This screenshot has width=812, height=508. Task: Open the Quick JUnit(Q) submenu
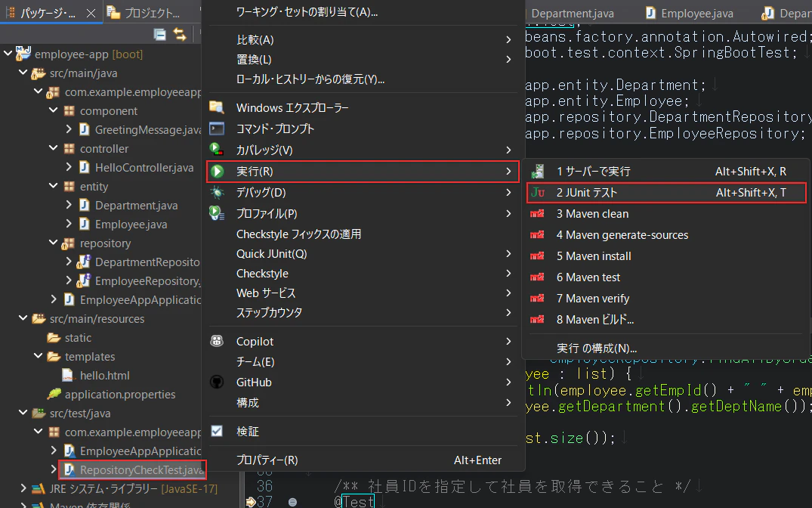tap(363, 254)
